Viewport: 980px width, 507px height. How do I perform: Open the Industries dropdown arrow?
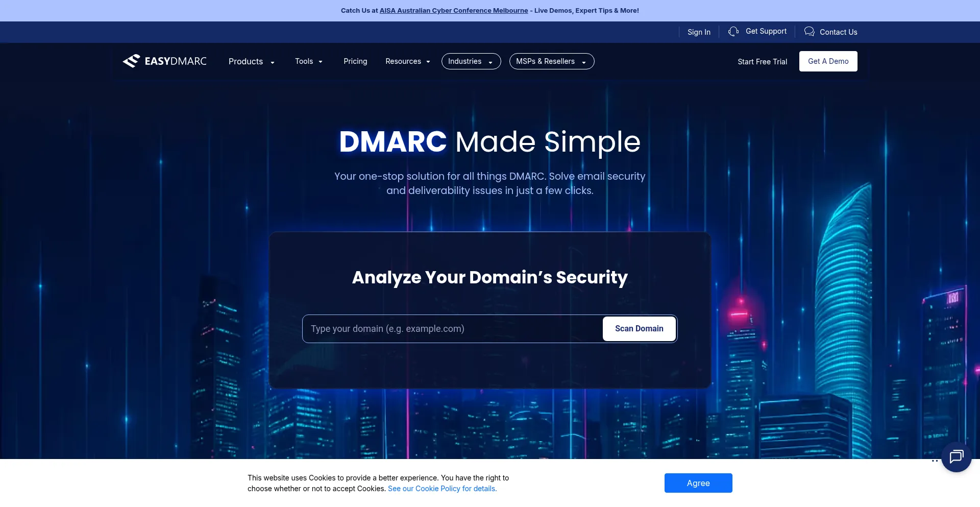coord(491,62)
